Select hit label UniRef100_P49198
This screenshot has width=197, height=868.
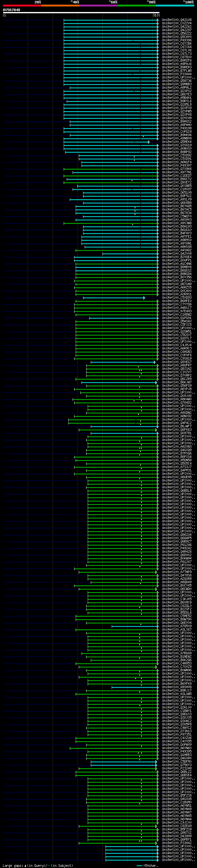177,128
